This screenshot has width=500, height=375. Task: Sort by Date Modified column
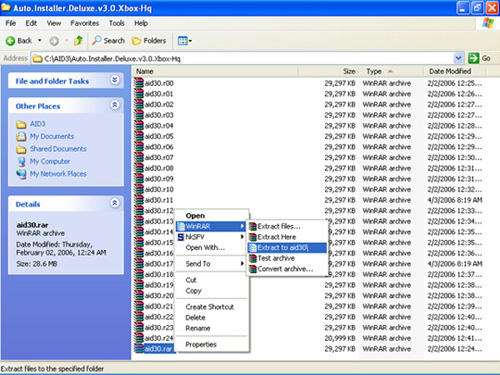tap(455, 71)
